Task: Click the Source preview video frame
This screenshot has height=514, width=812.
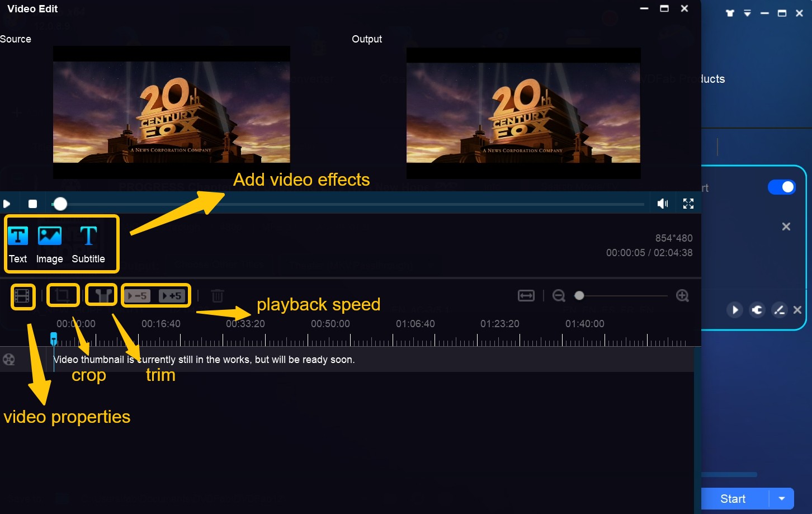Action: (171, 112)
